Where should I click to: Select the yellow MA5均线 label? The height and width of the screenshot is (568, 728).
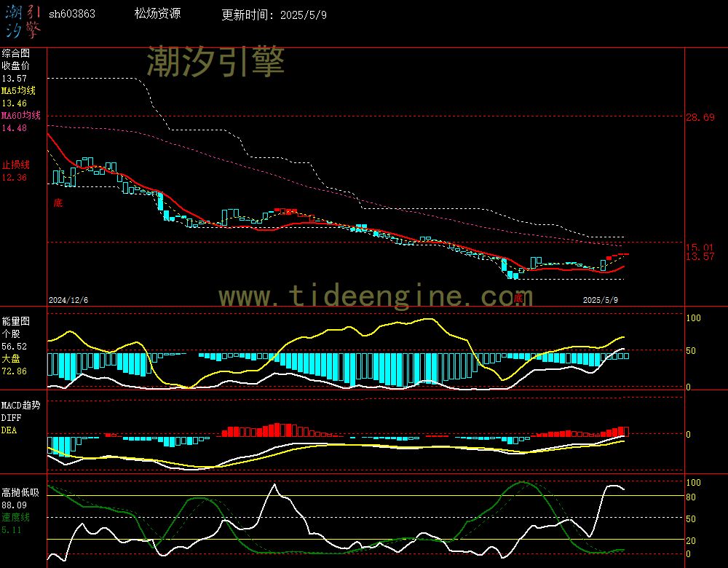coord(19,90)
